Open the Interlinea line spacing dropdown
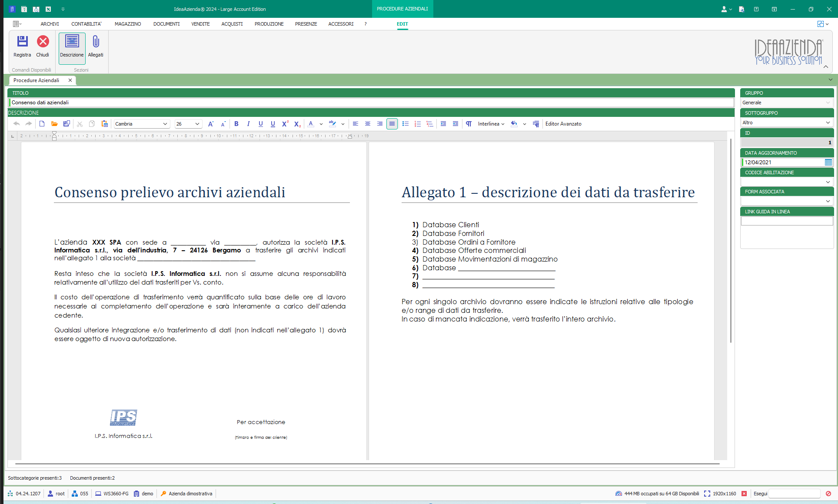This screenshot has height=504, width=838. tap(491, 124)
